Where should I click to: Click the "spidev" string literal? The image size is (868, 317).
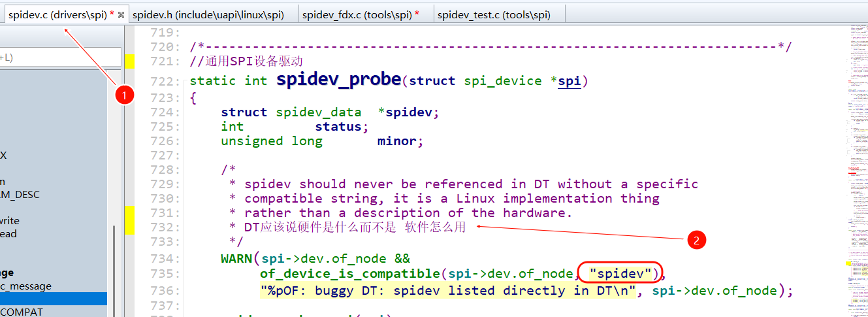(x=621, y=273)
